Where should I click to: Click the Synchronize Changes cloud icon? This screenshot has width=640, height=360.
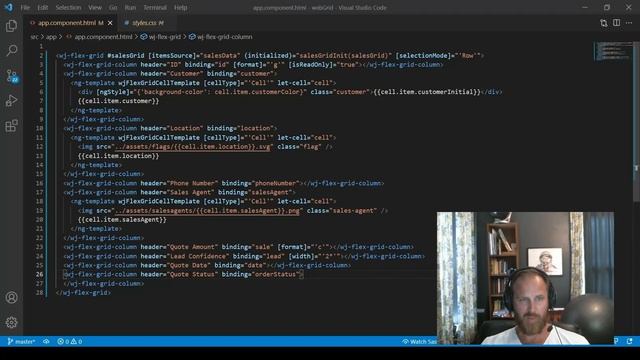tap(46, 341)
